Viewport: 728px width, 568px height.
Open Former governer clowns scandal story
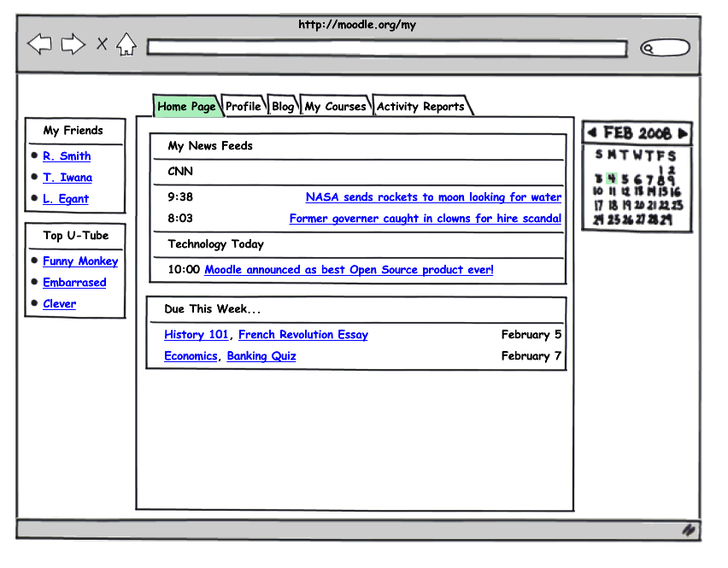point(426,218)
